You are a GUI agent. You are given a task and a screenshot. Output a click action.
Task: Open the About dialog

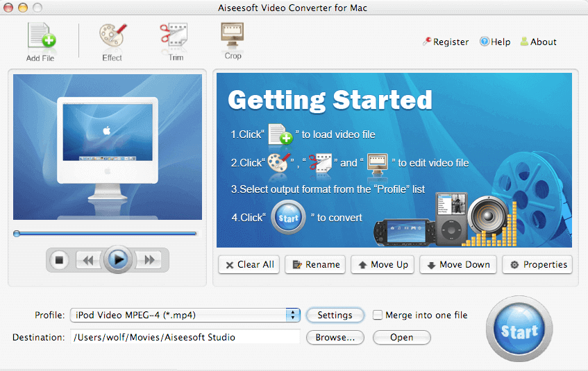click(x=539, y=42)
